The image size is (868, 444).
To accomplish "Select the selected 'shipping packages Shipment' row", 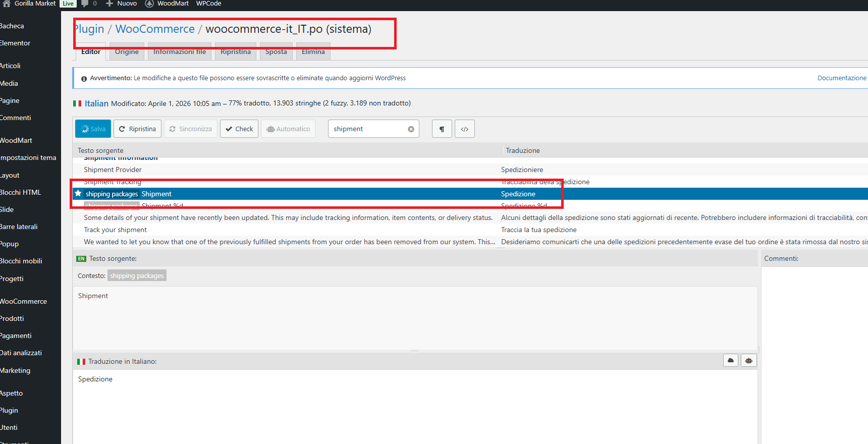I will point(470,194).
